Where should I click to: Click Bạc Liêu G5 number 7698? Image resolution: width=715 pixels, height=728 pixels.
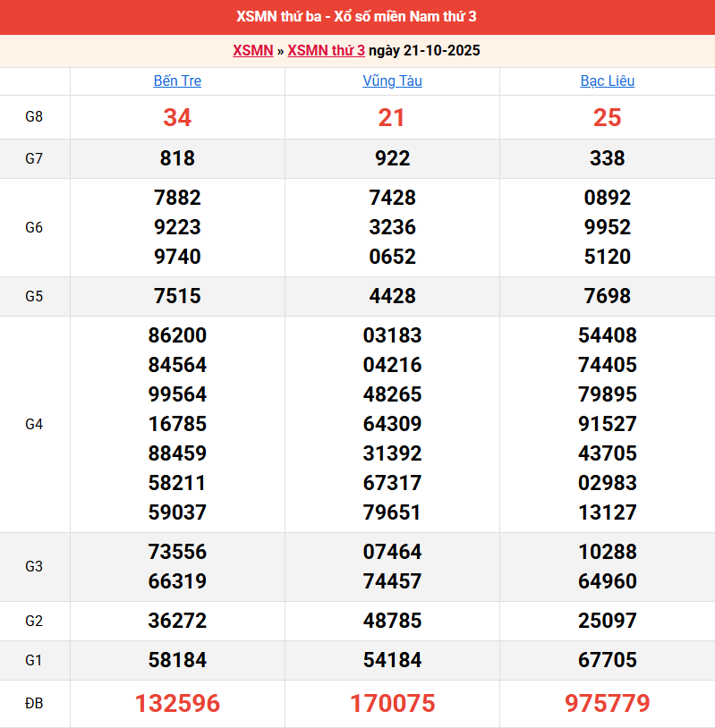pos(607,296)
